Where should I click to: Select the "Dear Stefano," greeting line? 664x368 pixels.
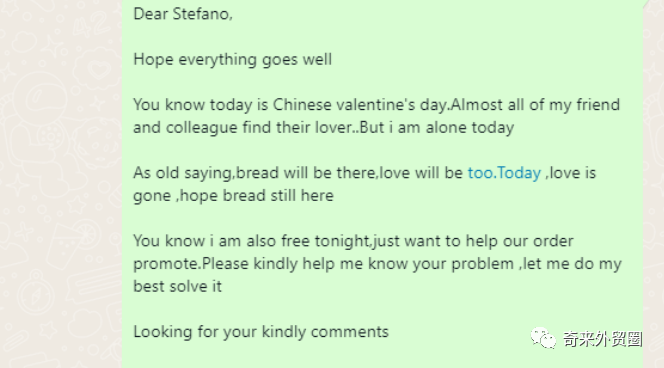(x=183, y=14)
